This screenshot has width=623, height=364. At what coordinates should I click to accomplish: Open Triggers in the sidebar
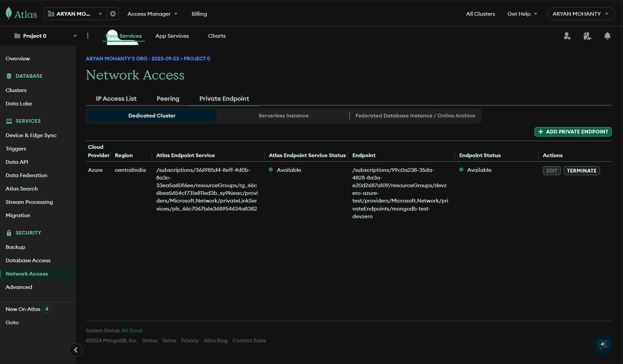[16, 148]
